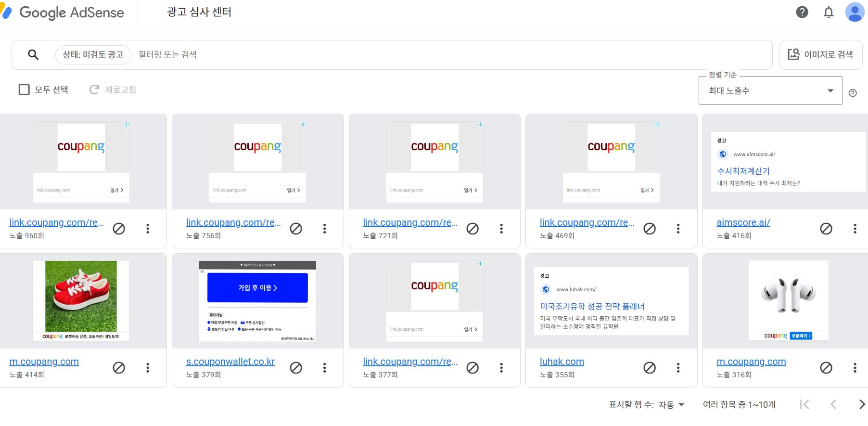868x426 pixels.
Task: Block the coupang ad with 756 impressions
Action: [x=296, y=229]
